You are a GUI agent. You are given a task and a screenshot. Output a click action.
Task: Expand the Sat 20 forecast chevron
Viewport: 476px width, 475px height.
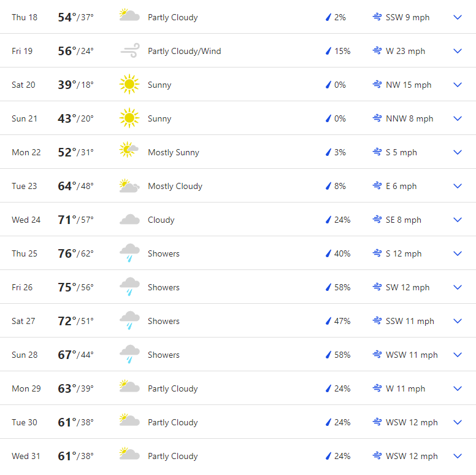pos(458,85)
